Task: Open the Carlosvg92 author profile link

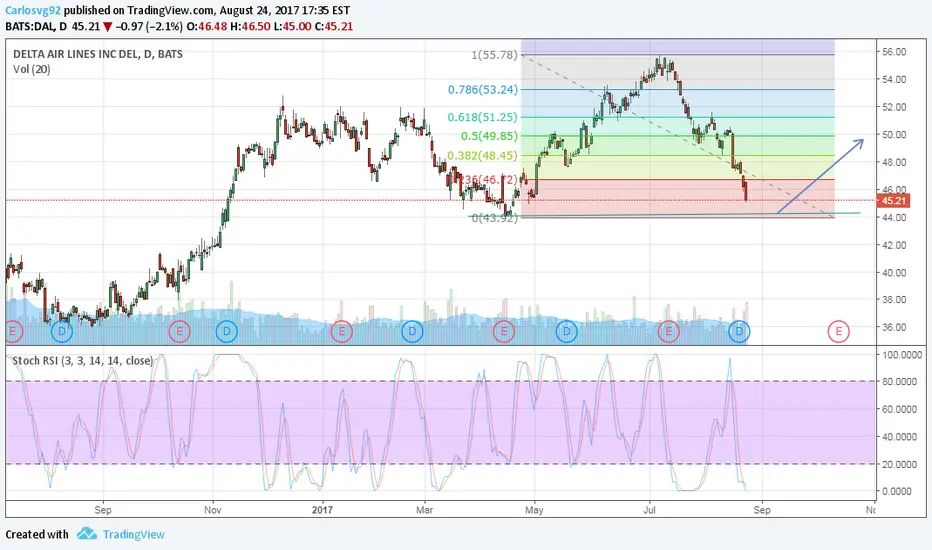Action: pyautogui.click(x=33, y=11)
